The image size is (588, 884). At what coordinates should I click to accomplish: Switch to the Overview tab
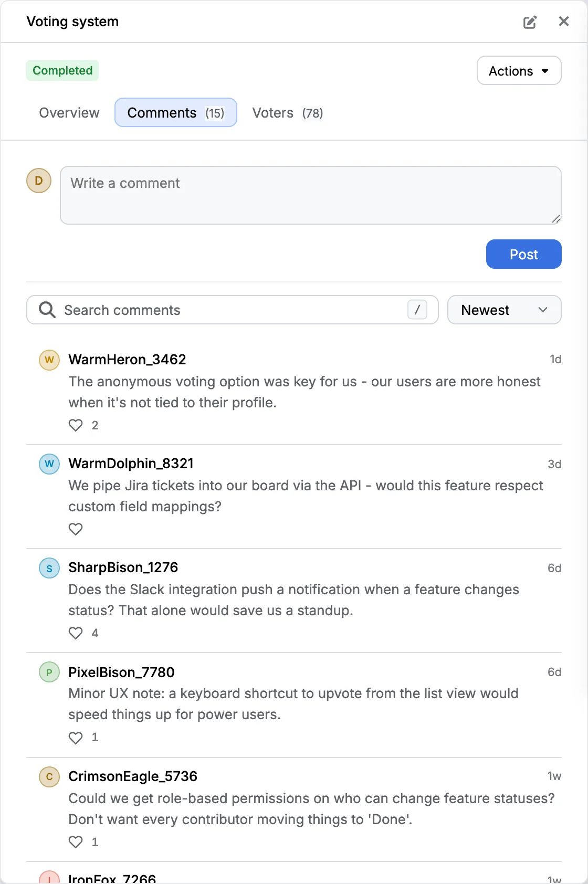pyautogui.click(x=69, y=112)
